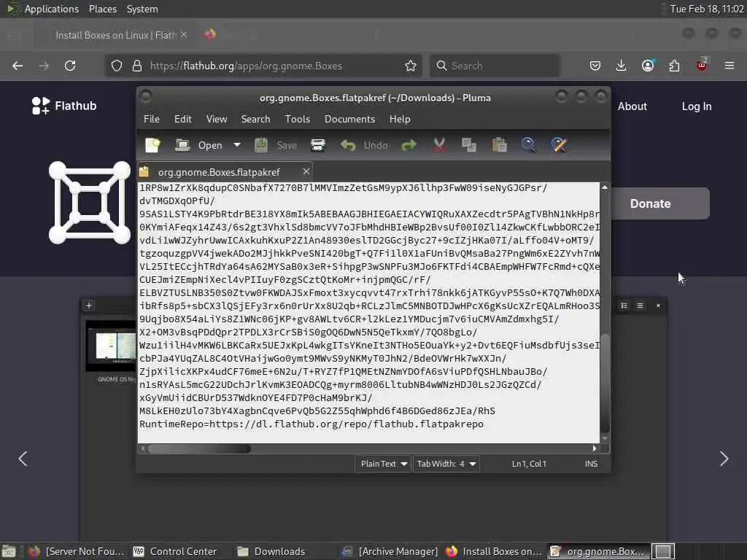747x560 pixels.
Task: Click the Firefox account icon
Action: (648, 66)
